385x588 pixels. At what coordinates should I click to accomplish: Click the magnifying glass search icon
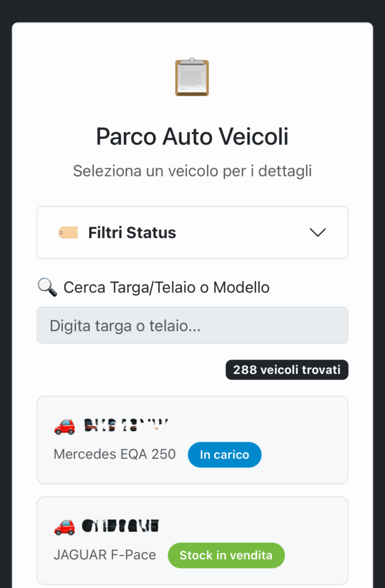coord(47,287)
